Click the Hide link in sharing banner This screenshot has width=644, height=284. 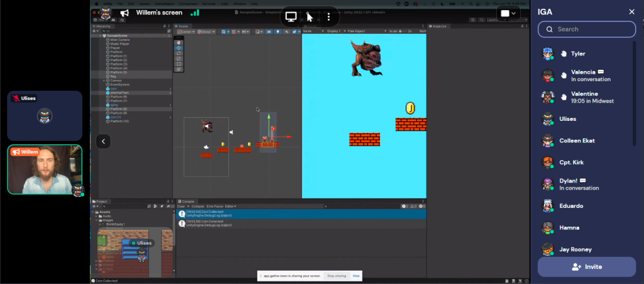356,276
